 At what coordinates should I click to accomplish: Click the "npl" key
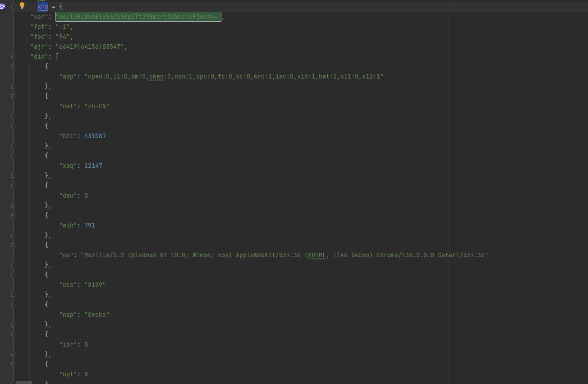pos(68,374)
